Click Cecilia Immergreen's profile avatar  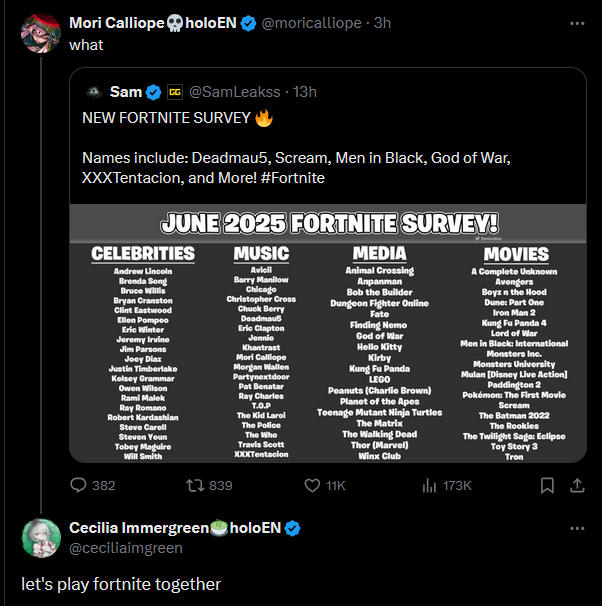[x=40, y=538]
